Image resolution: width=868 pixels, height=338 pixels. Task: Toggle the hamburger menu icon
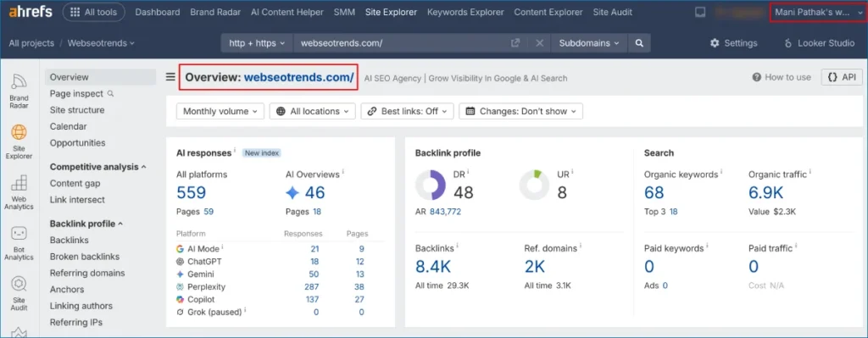pyautogui.click(x=170, y=77)
